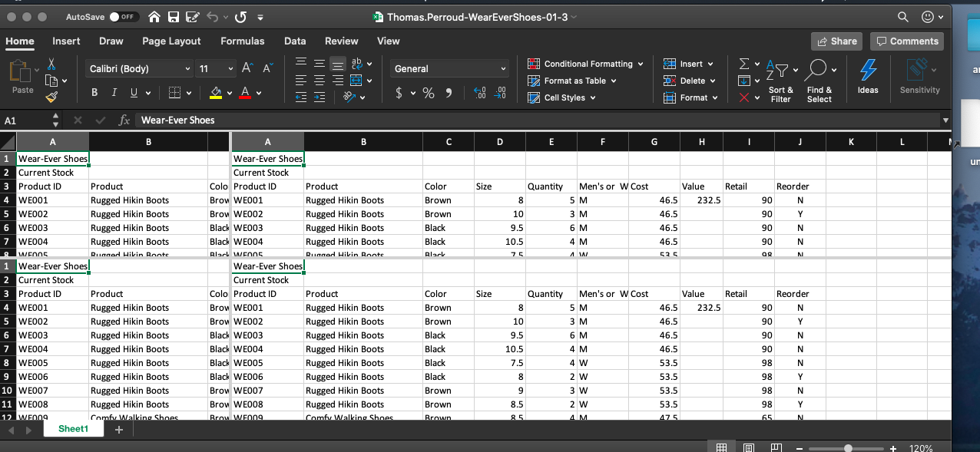Open the Page Layout ribbon tab

click(x=171, y=41)
